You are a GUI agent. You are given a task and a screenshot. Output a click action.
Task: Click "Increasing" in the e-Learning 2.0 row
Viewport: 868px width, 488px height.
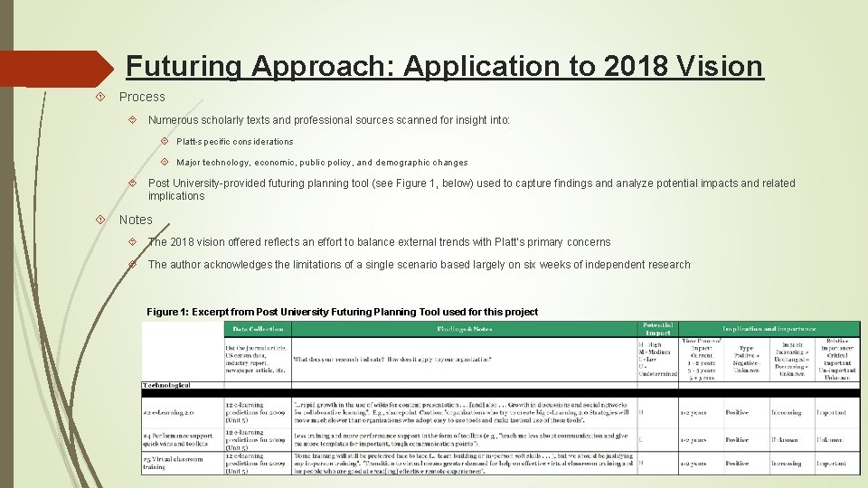click(786, 413)
